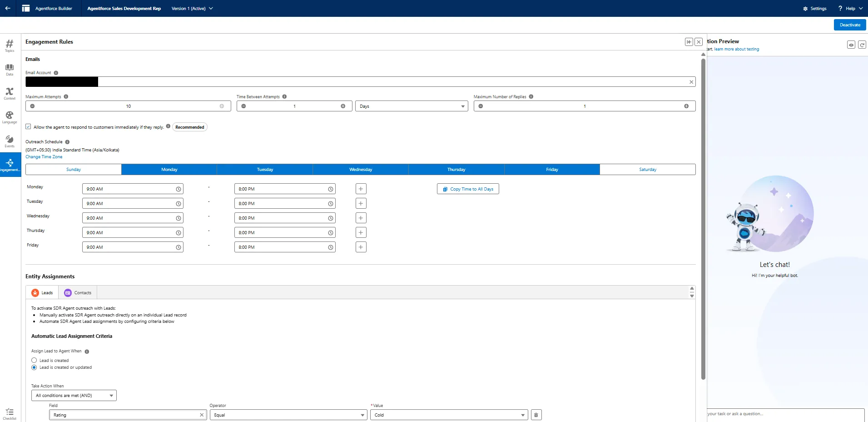
Task: Open the Language settings sidebar icon
Action: pos(10,117)
